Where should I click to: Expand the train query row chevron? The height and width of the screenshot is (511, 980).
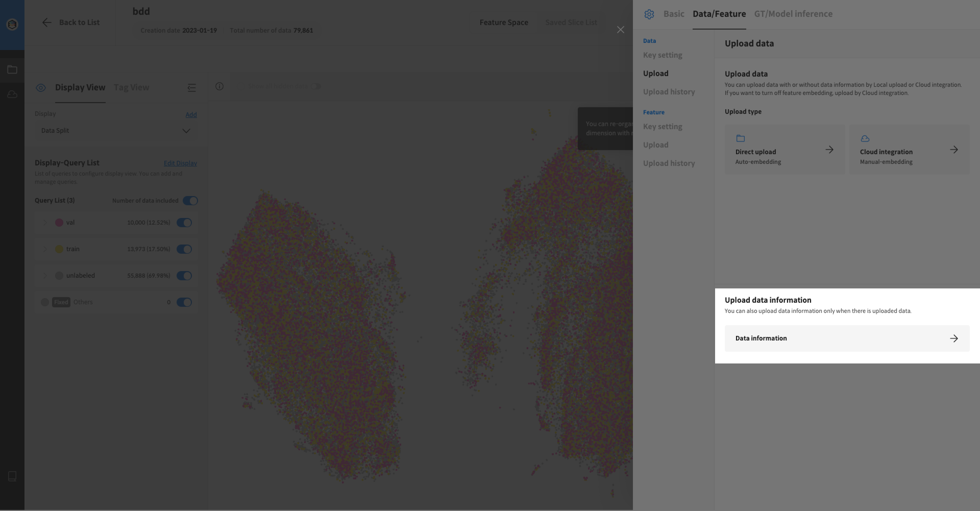tap(45, 249)
